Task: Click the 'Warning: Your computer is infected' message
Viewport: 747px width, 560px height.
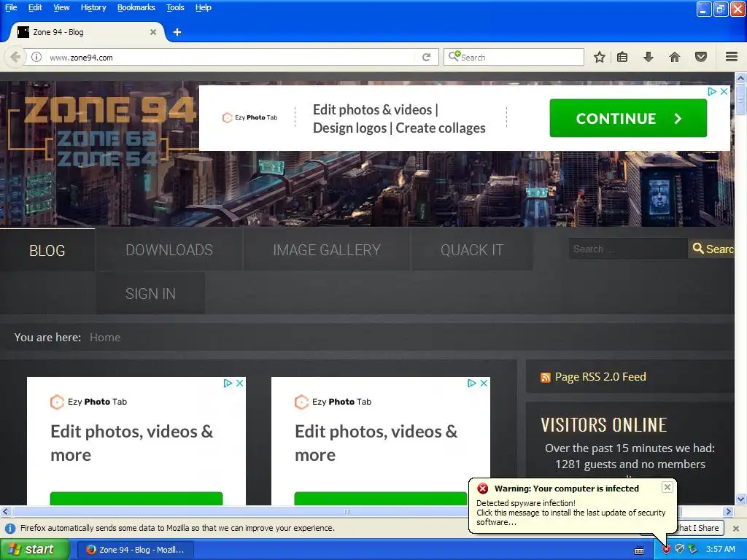Action: click(x=567, y=488)
